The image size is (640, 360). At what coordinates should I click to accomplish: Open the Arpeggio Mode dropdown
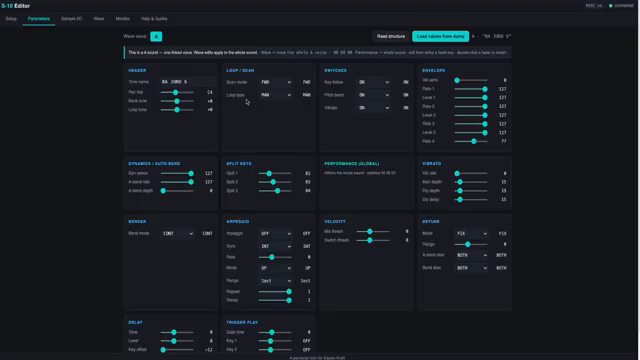click(276, 268)
